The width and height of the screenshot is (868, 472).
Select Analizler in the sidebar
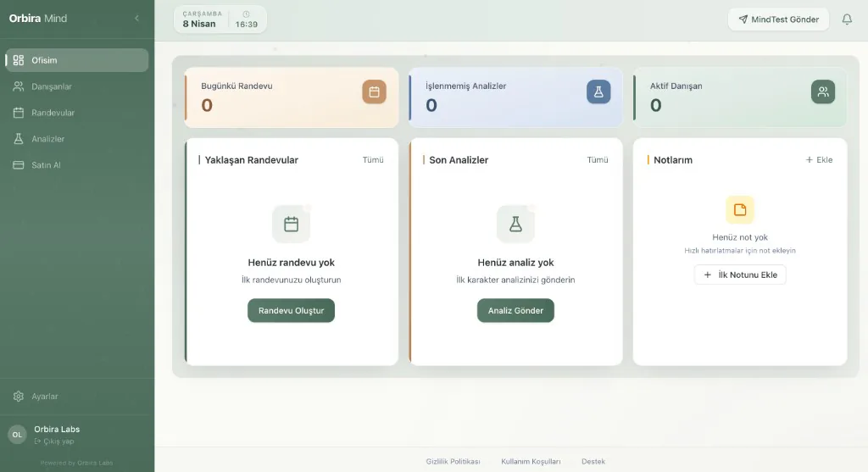(x=77, y=139)
